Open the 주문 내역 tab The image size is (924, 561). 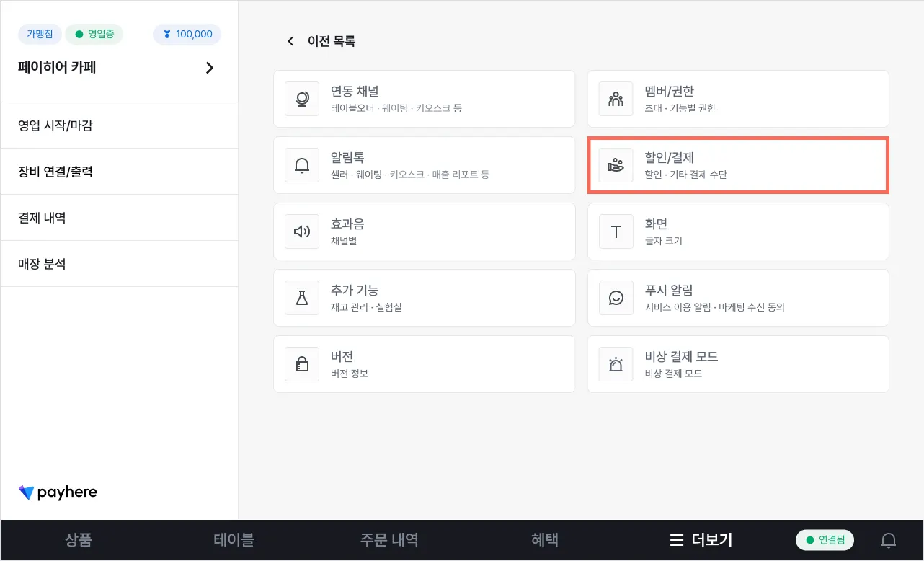pyautogui.click(x=389, y=540)
